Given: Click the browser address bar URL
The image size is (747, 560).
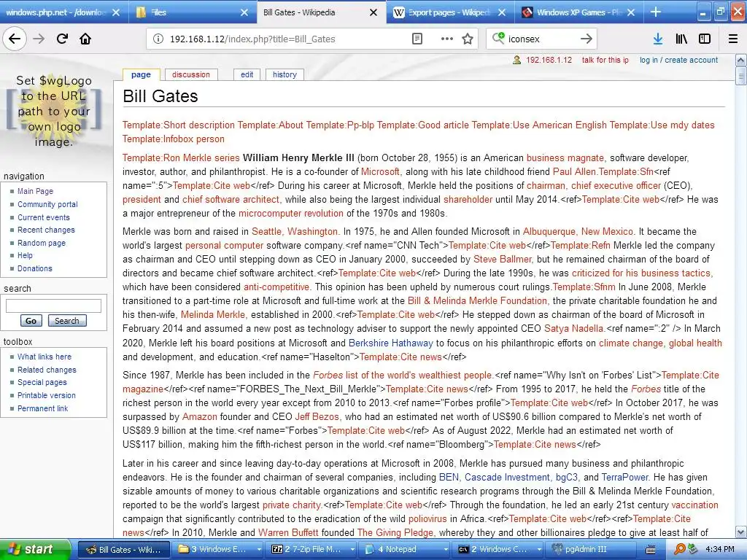Looking at the screenshot, I should (252, 39).
